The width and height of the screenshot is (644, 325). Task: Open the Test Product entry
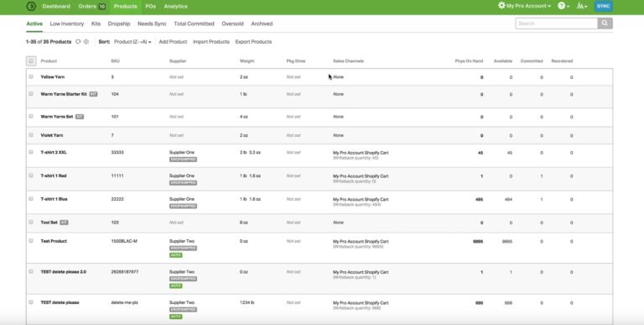tap(54, 241)
